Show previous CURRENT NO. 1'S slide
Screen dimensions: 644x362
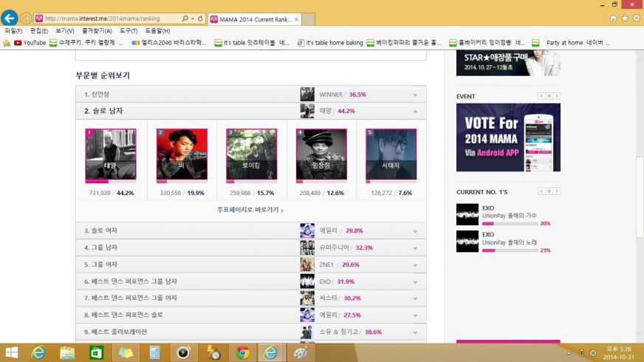[x=541, y=191]
